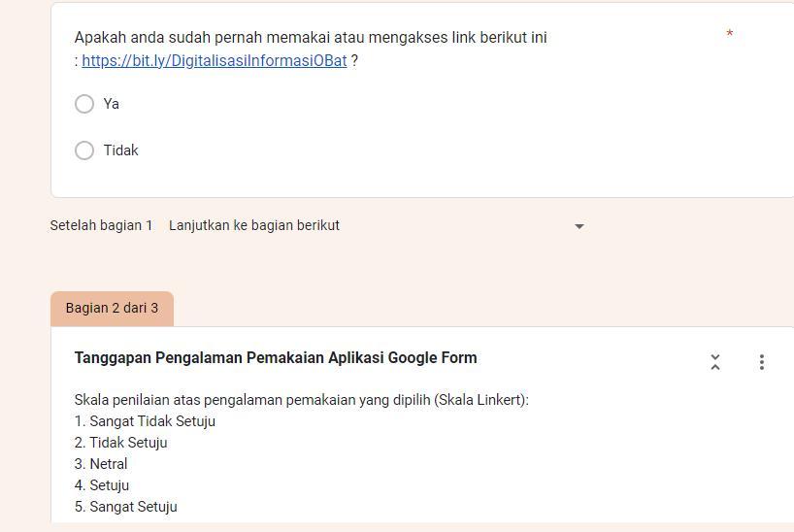The image size is (794, 532).
Task: Click the "Bagian 2 dari 3" label
Action: pyautogui.click(x=112, y=308)
